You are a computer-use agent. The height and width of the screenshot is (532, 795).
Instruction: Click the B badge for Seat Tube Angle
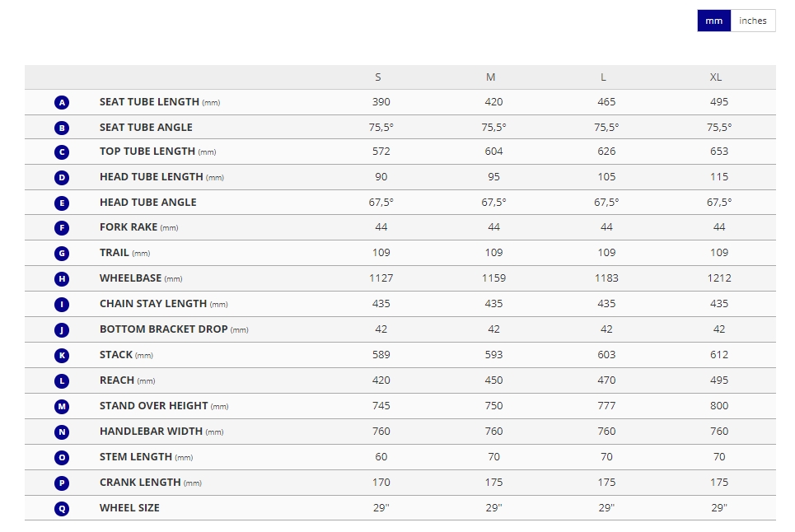tap(62, 128)
